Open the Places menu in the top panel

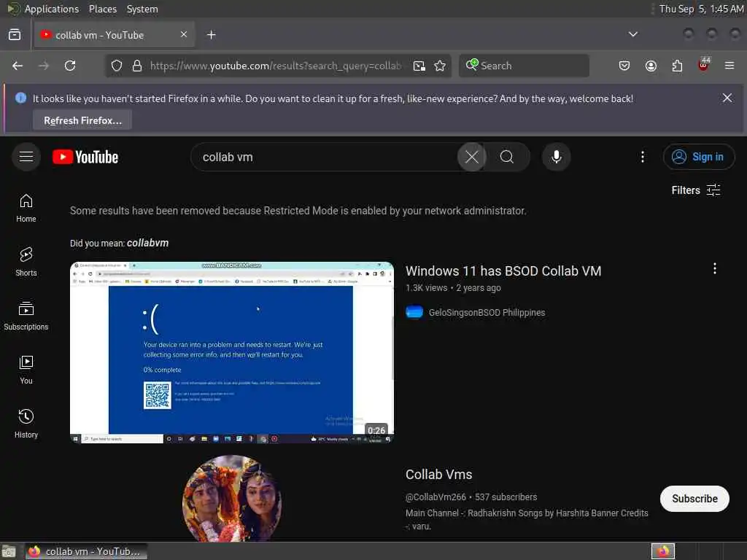tap(102, 9)
